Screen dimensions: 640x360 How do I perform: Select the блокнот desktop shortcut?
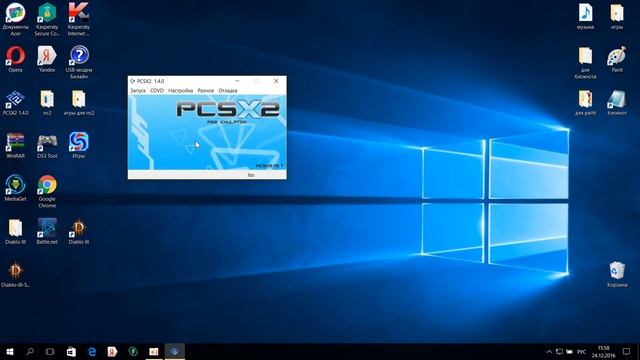pyautogui.click(x=617, y=102)
